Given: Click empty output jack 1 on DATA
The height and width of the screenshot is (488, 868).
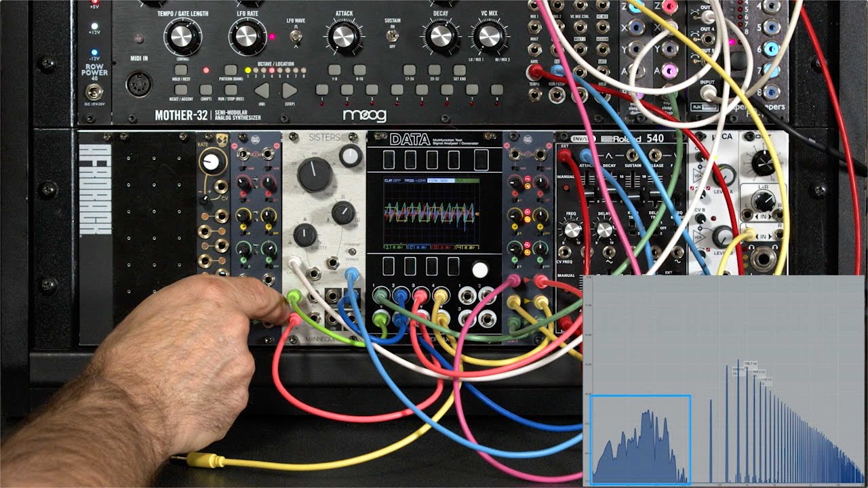Looking at the screenshot, I should [x=467, y=296].
